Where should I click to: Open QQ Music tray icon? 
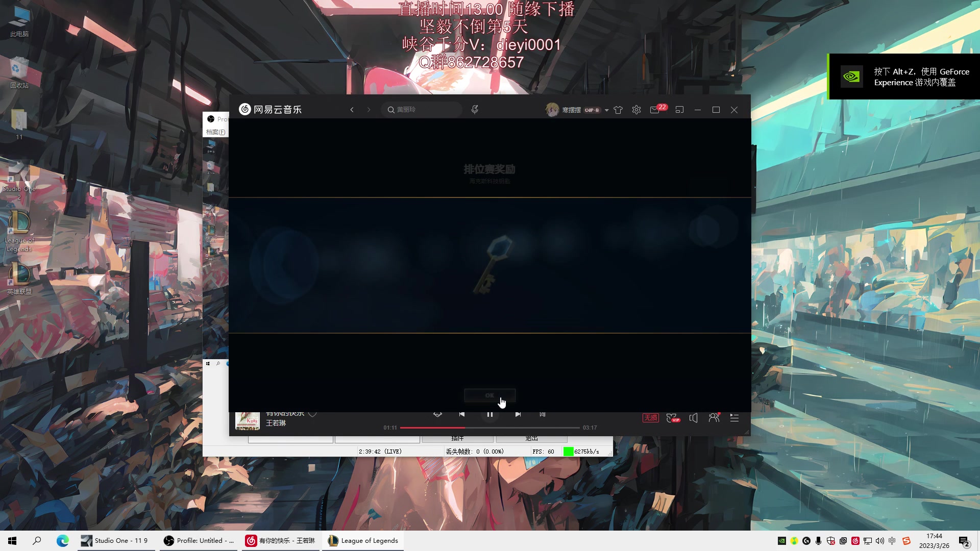[x=794, y=541]
